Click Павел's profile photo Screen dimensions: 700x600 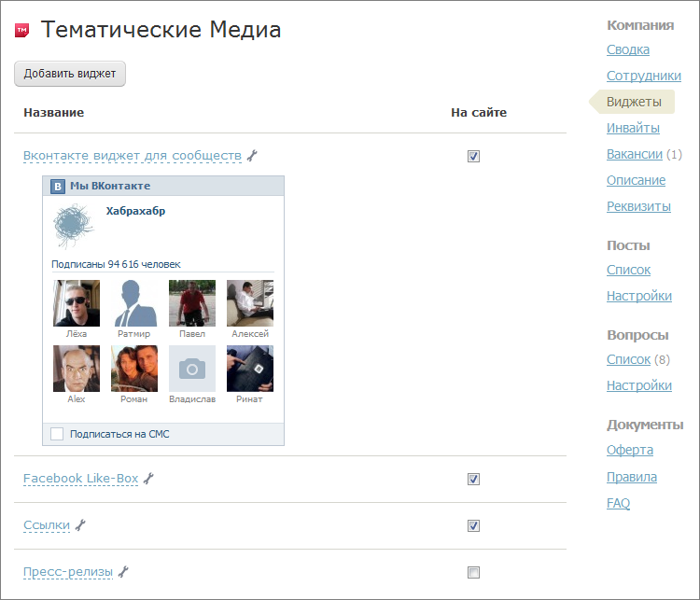(192, 303)
